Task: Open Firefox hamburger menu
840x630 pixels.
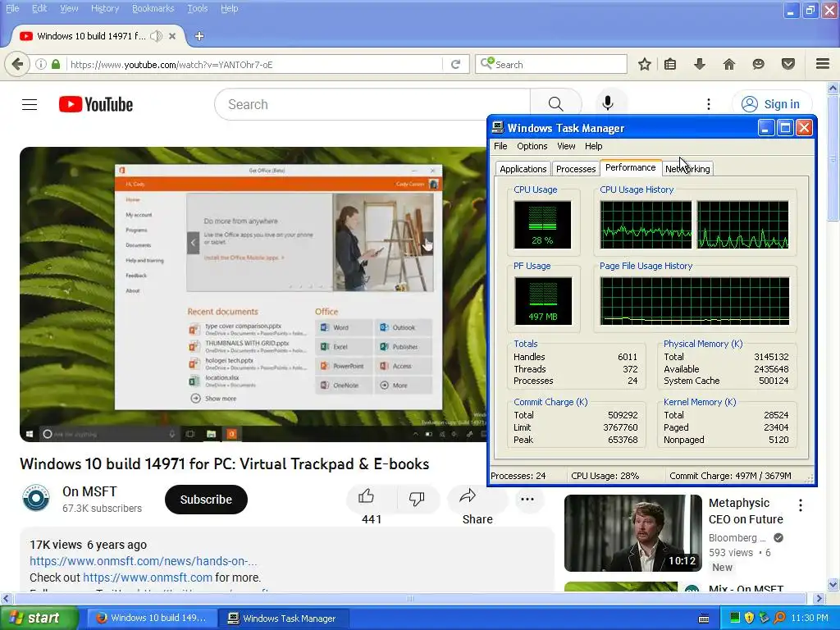Action: pos(823,64)
